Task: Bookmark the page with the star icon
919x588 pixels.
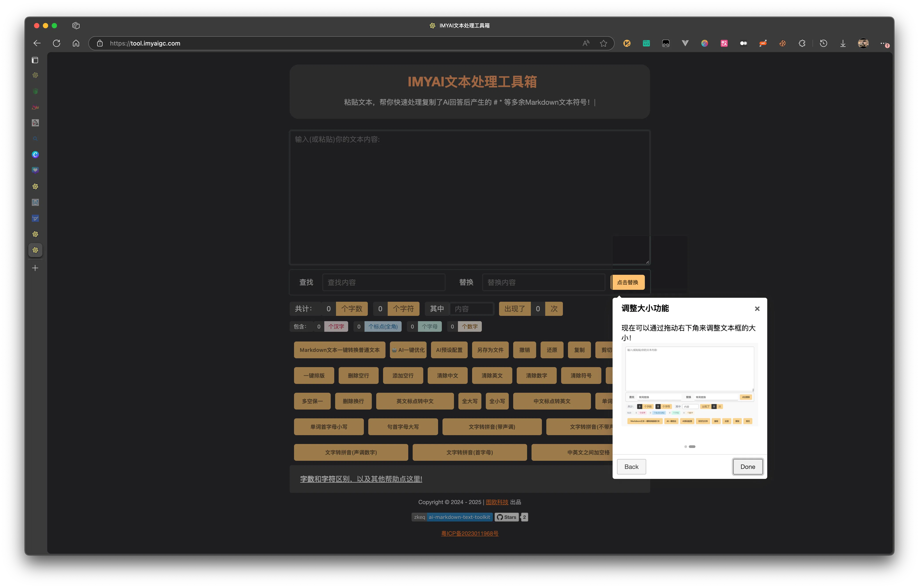Action: (x=603, y=43)
